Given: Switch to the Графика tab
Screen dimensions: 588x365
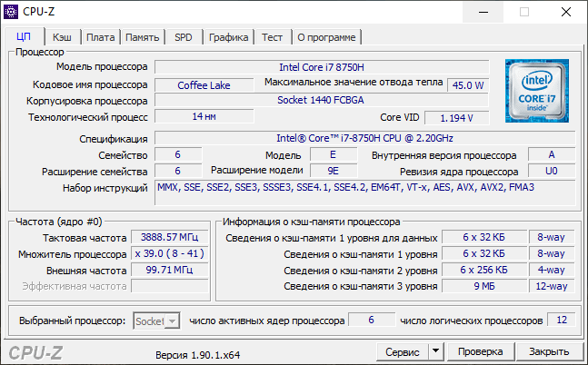Looking at the screenshot, I should tap(228, 37).
